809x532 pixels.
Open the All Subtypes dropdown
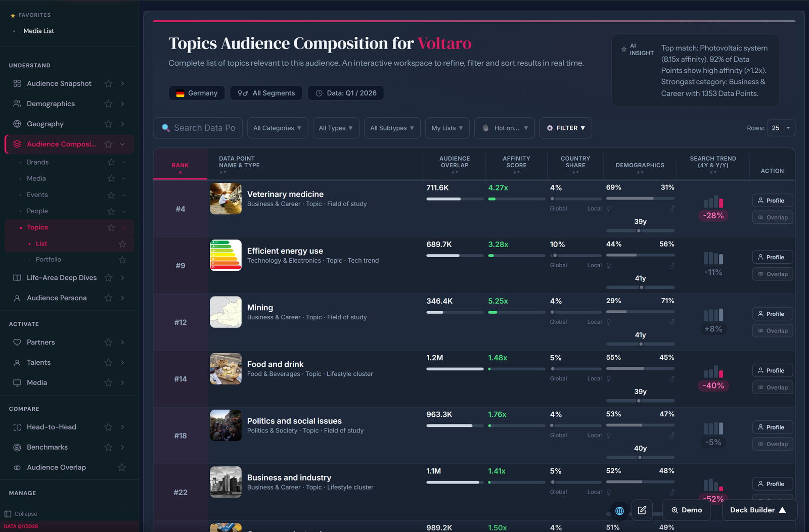(x=392, y=128)
